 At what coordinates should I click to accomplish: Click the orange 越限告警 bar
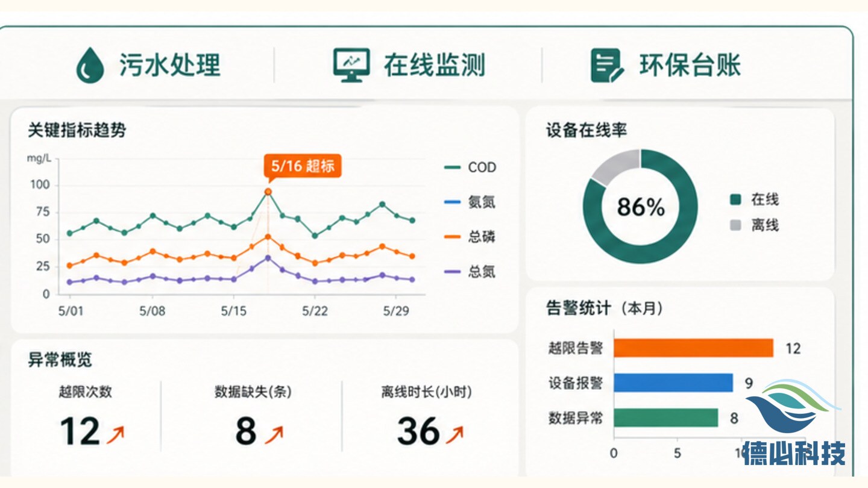click(x=694, y=348)
